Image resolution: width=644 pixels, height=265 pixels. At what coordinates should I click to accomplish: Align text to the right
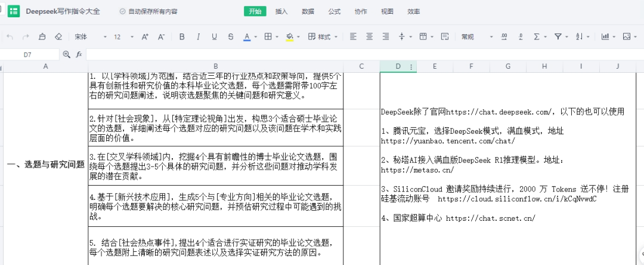coord(386,37)
